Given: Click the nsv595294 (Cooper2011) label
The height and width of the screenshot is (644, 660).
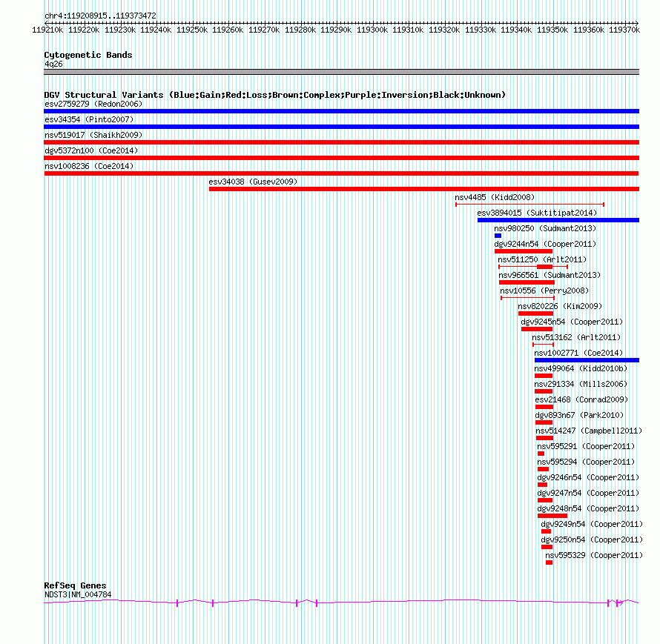Looking at the screenshot, I should [586, 462].
